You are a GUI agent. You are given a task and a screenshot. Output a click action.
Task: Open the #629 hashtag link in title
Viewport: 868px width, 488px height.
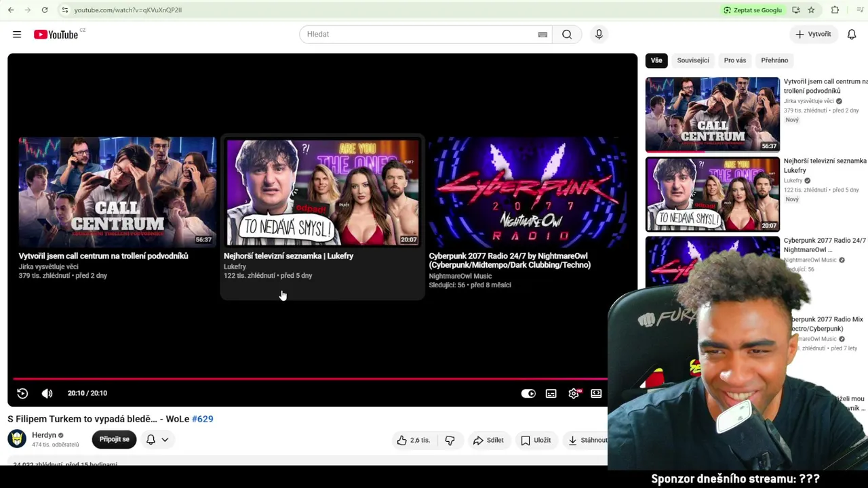coord(203,419)
